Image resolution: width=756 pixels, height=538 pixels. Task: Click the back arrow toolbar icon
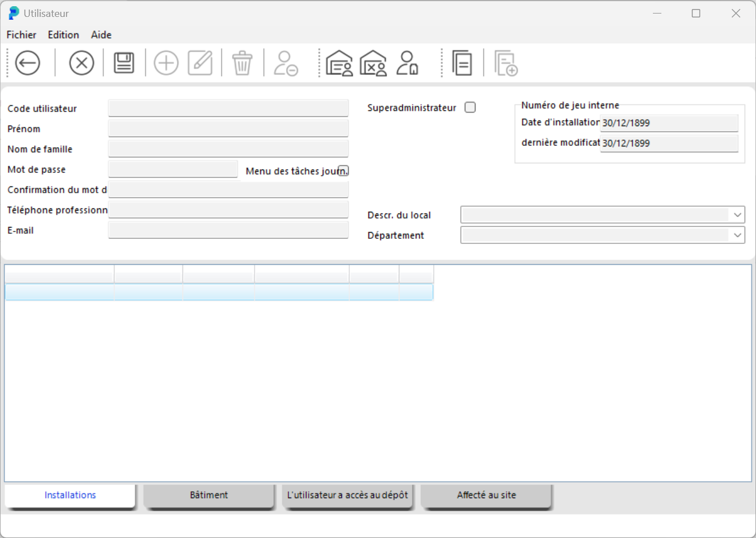pyautogui.click(x=28, y=63)
